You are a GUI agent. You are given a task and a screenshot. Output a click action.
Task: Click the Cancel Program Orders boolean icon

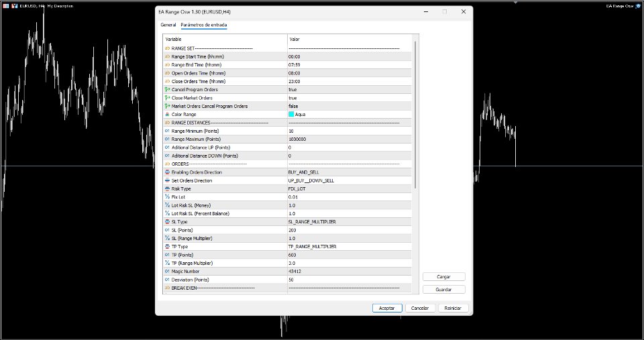tap(167, 89)
